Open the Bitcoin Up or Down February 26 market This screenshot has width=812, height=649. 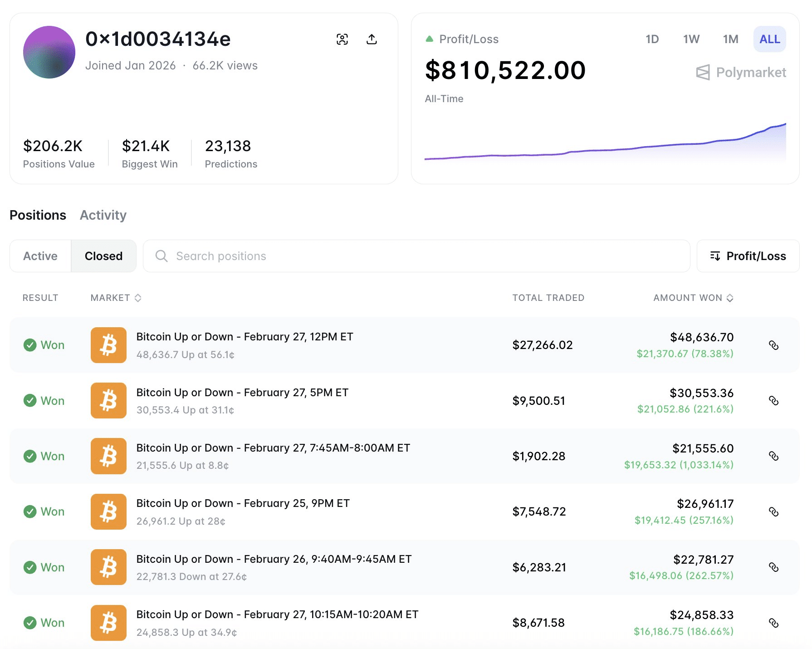[274, 559]
